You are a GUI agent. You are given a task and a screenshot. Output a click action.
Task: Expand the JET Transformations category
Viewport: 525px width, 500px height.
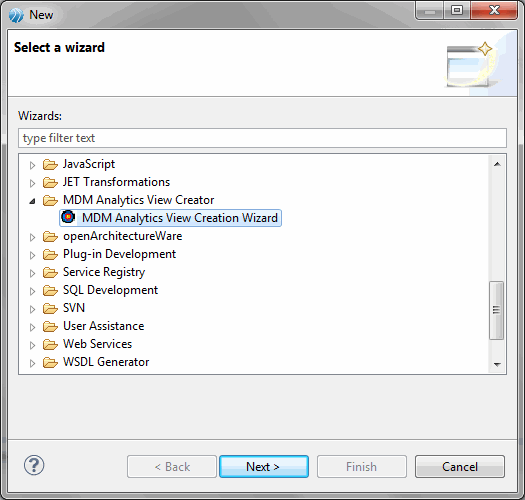pos(32,183)
